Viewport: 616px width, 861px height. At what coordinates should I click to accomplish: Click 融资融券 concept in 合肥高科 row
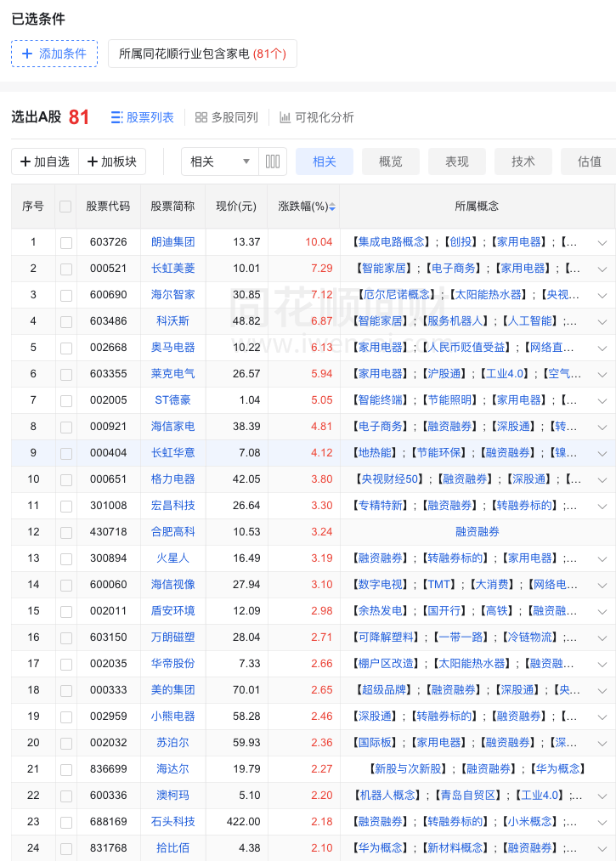[x=478, y=531]
